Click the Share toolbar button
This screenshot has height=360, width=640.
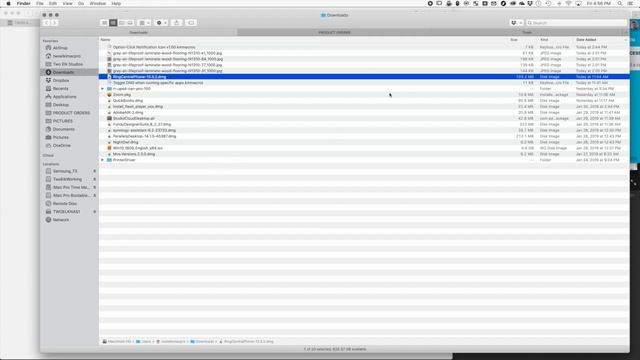(177, 23)
